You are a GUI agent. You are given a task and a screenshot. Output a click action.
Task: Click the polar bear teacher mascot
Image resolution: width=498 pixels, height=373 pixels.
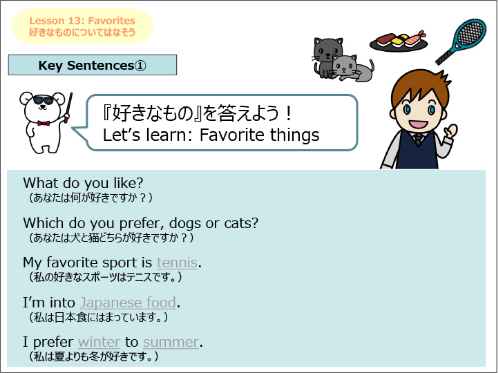45,122
